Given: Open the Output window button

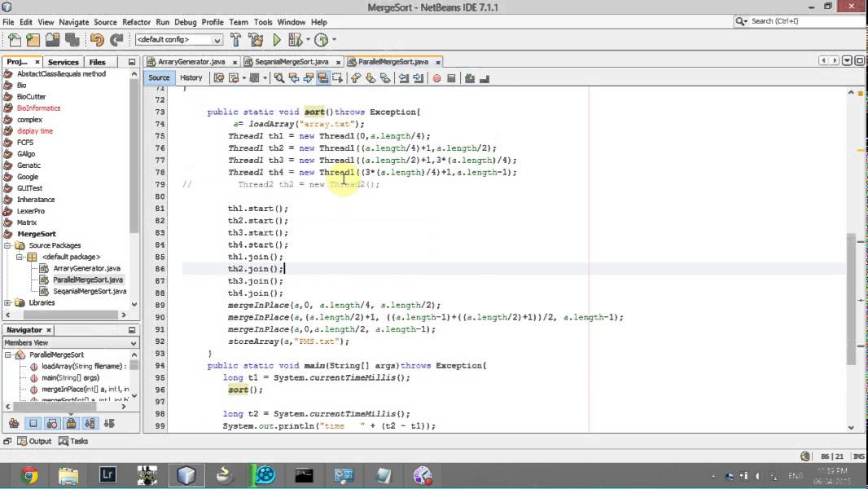Looking at the screenshot, I should [34, 442].
